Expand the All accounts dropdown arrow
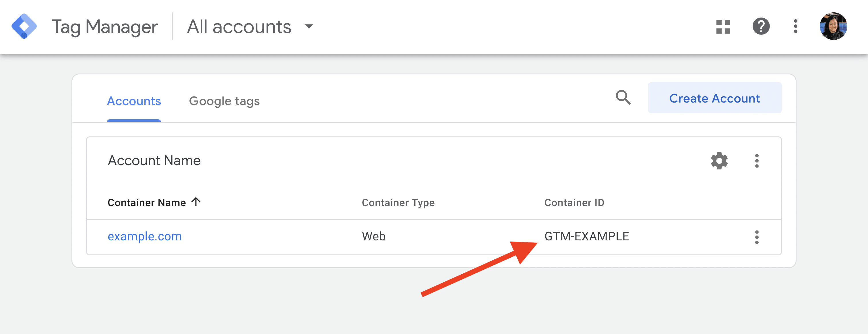 click(x=309, y=26)
